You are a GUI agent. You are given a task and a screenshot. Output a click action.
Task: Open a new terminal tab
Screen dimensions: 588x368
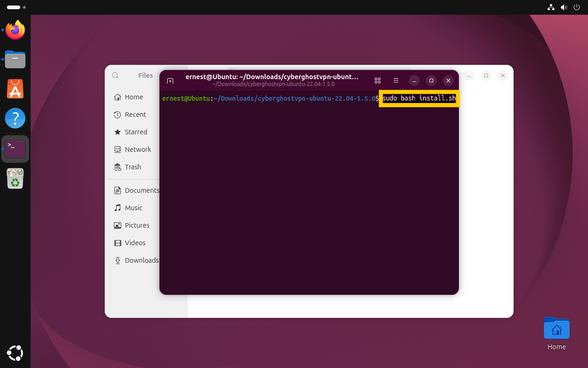point(170,80)
